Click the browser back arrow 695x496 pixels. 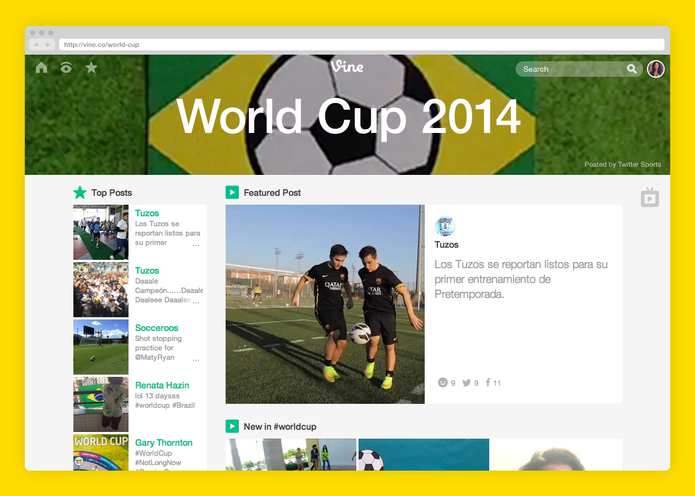pyautogui.click(x=36, y=44)
